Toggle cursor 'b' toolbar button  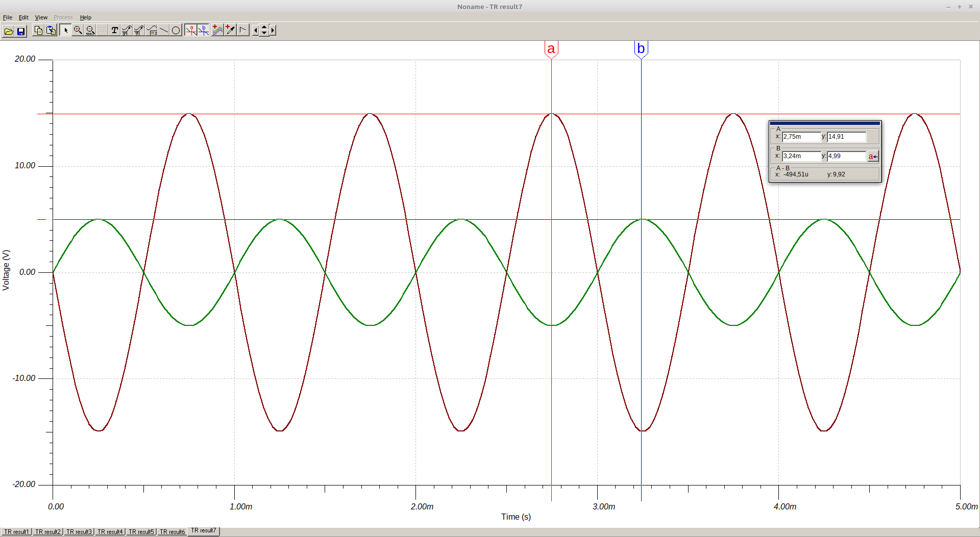(204, 31)
